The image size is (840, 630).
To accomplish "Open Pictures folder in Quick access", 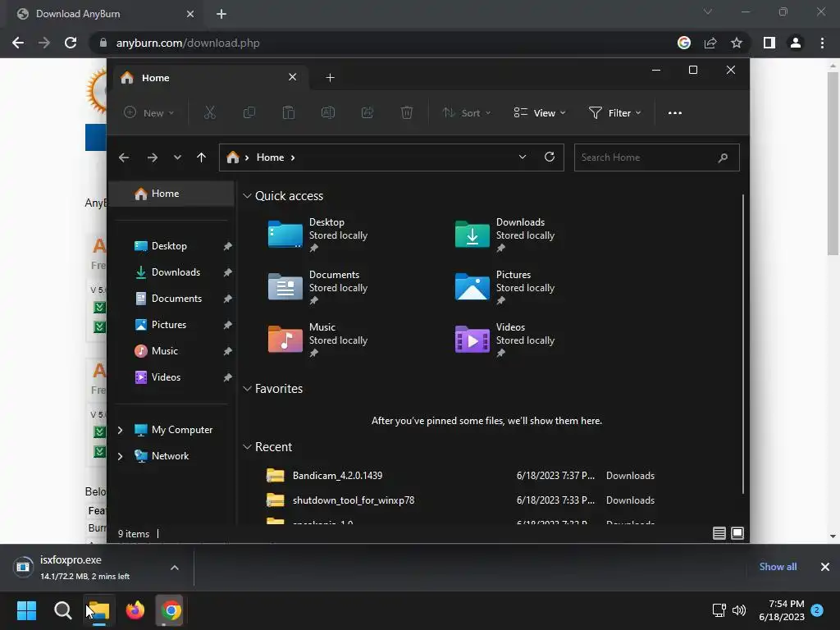I will pyautogui.click(x=504, y=287).
